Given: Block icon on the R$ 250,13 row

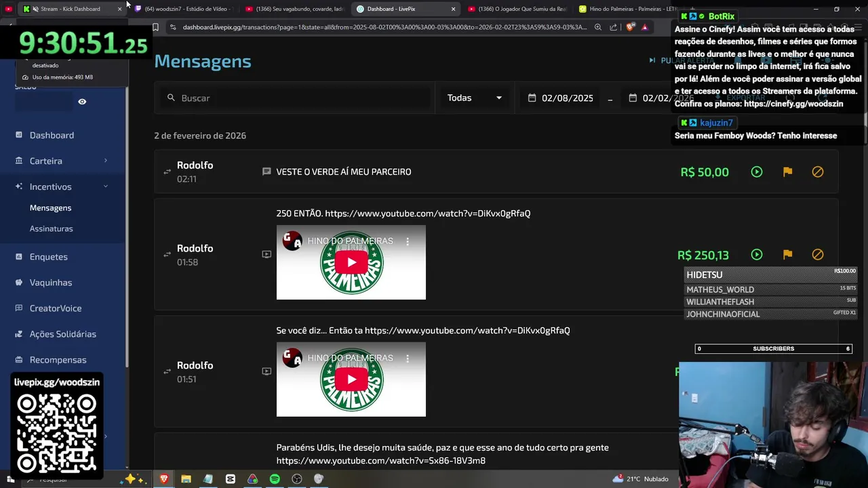Looking at the screenshot, I should (818, 255).
